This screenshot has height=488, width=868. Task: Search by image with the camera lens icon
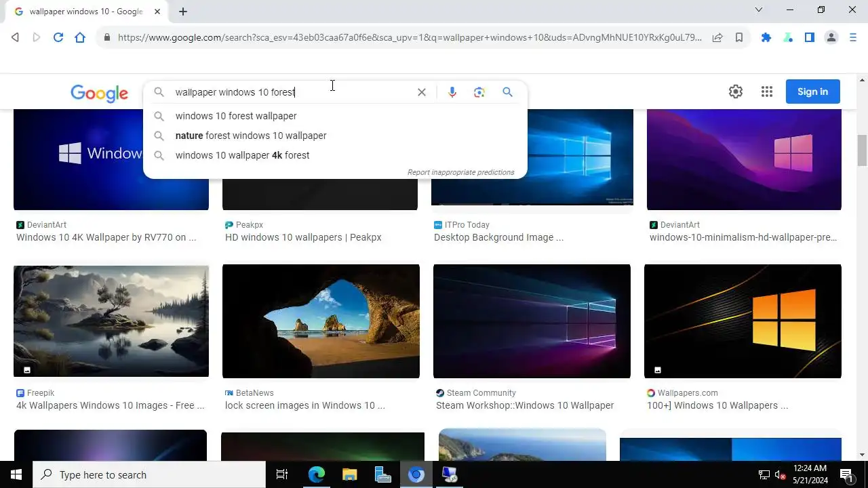pos(479,92)
